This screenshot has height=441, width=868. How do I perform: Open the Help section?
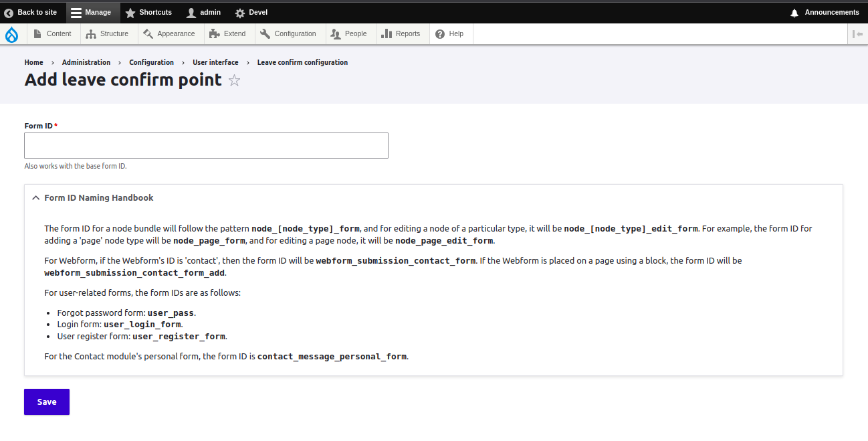[x=450, y=33]
